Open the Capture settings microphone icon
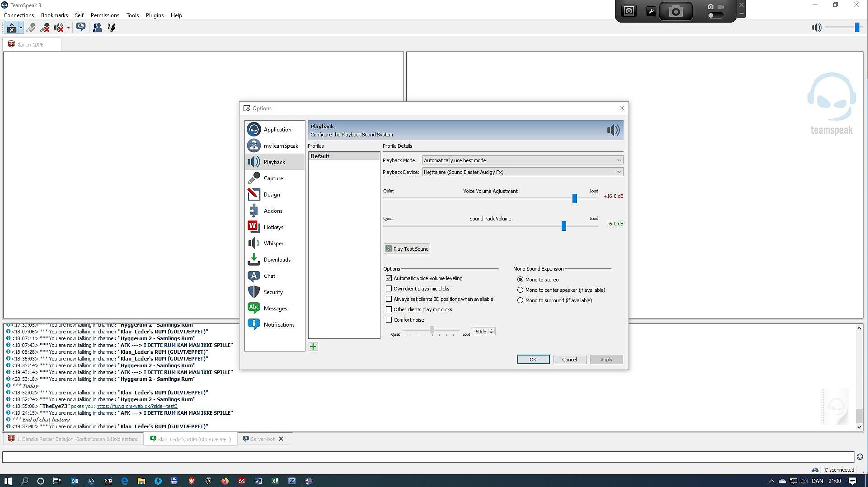 click(254, 178)
